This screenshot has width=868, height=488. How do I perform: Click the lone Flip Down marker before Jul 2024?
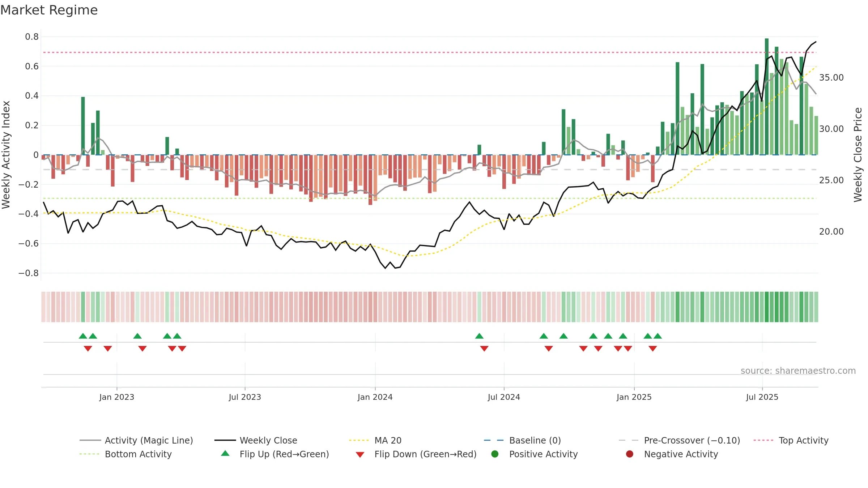pos(484,348)
